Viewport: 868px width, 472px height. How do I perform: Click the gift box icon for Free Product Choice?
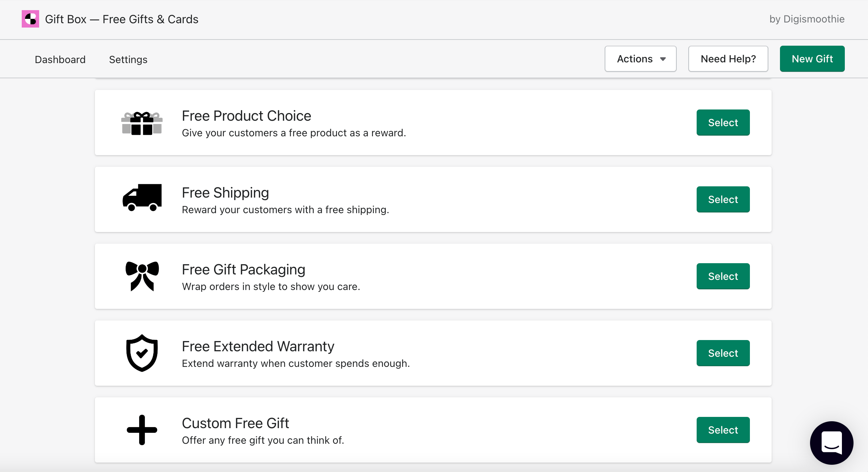coord(142,123)
